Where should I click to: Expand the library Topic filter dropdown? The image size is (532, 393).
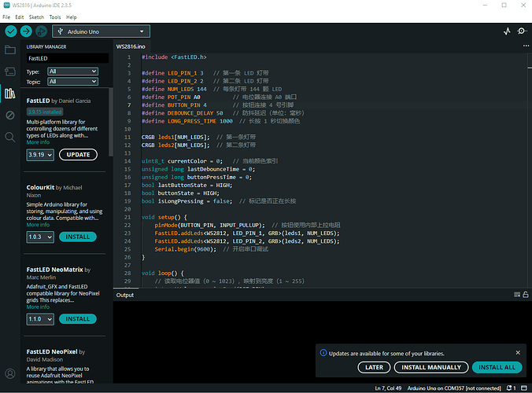coord(72,81)
